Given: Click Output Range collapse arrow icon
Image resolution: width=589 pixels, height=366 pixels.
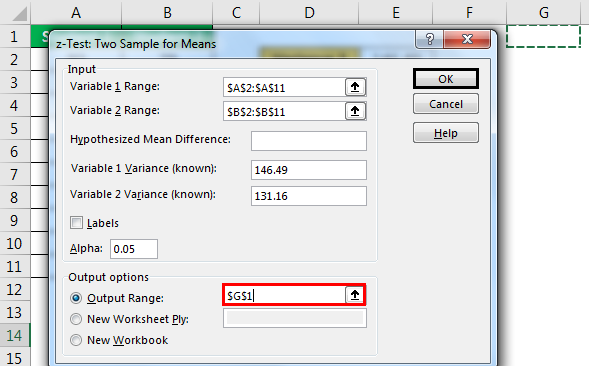Looking at the screenshot, I should click(355, 295).
